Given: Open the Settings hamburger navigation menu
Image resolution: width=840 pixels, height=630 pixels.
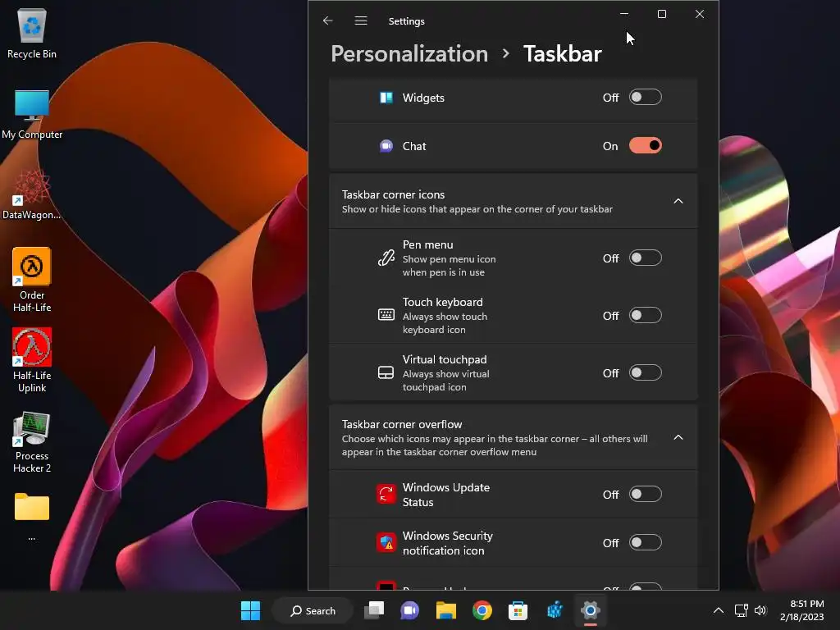Looking at the screenshot, I should point(361,21).
